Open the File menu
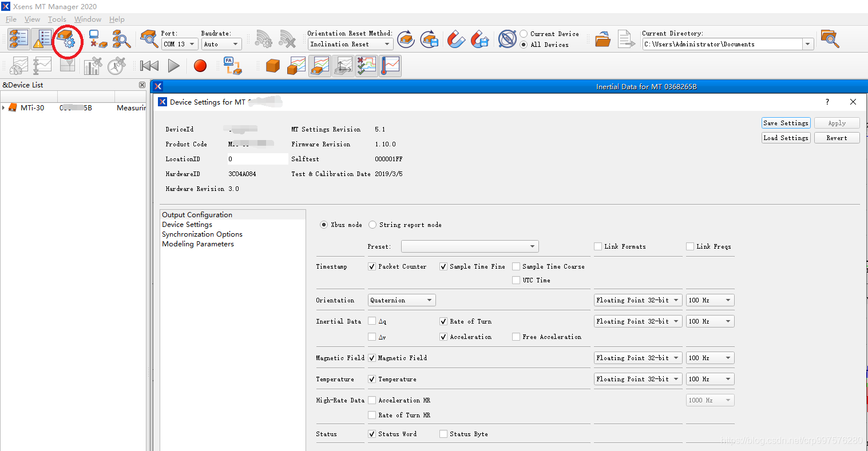868x451 pixels. 11,19
